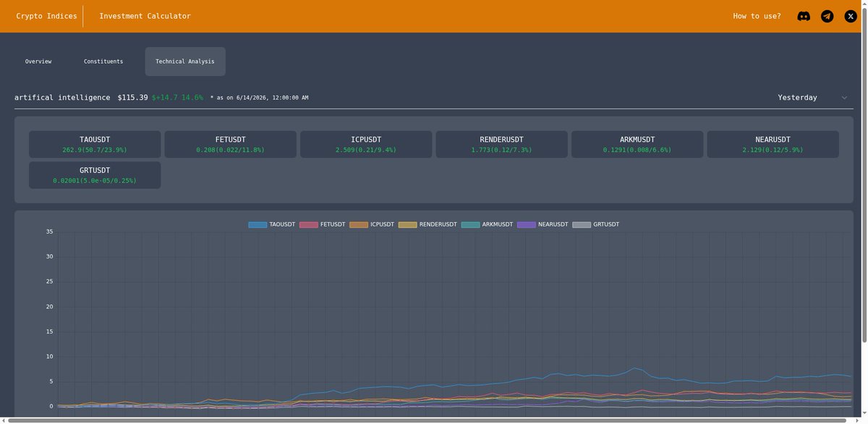The height and width of the screenshot is (424, 868).
Task: Select the NEARUSDT card
Action: pos(773,144)
